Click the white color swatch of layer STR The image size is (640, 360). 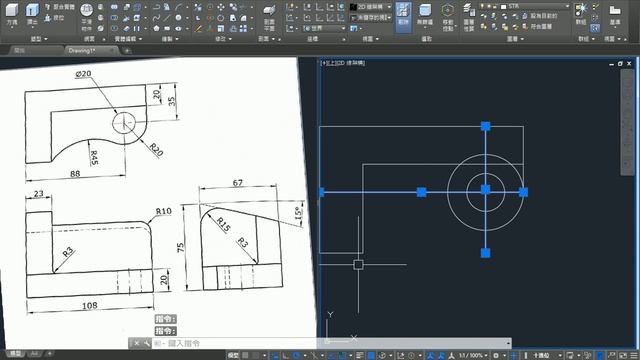(504, 7)
